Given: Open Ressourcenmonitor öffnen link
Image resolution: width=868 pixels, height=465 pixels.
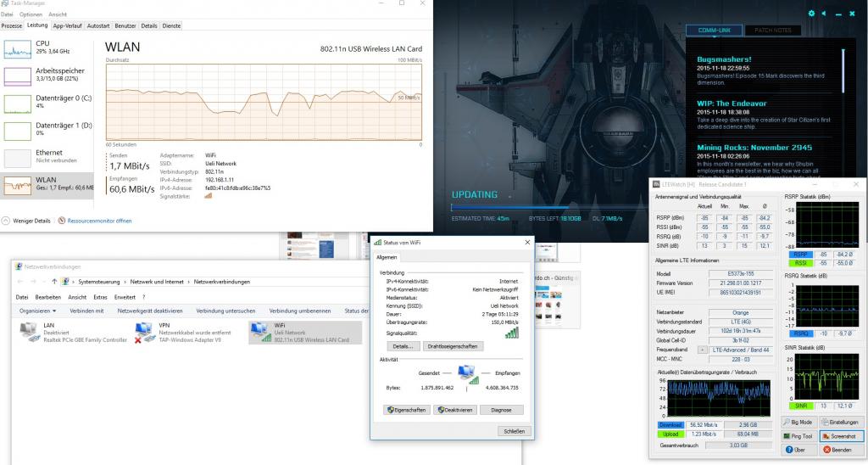Looking at the screenshot, I should [99, 221].
